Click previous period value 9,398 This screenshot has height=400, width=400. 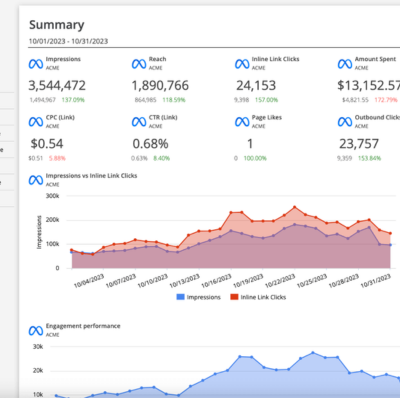click(x=241, y=100)
